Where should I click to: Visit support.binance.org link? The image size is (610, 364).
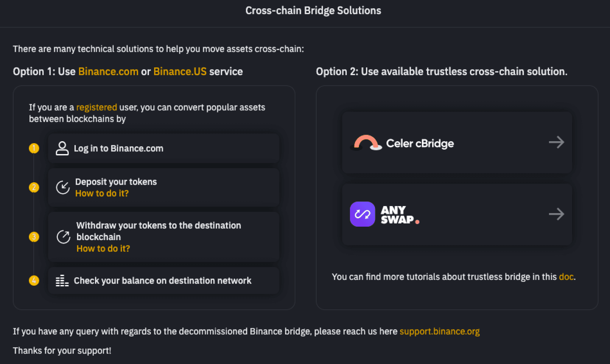tap(440, 331)
